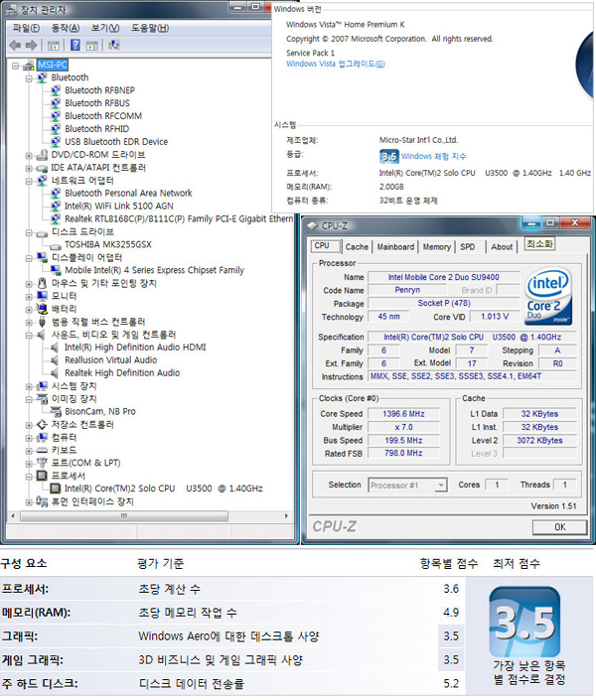Open the 도움말(H) menu

pyautogui.click(x=150, y=28)
